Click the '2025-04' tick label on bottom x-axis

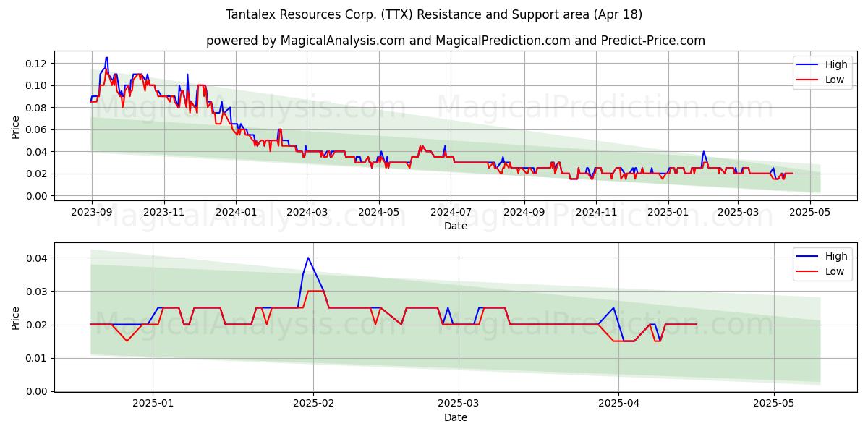[618, 404]
